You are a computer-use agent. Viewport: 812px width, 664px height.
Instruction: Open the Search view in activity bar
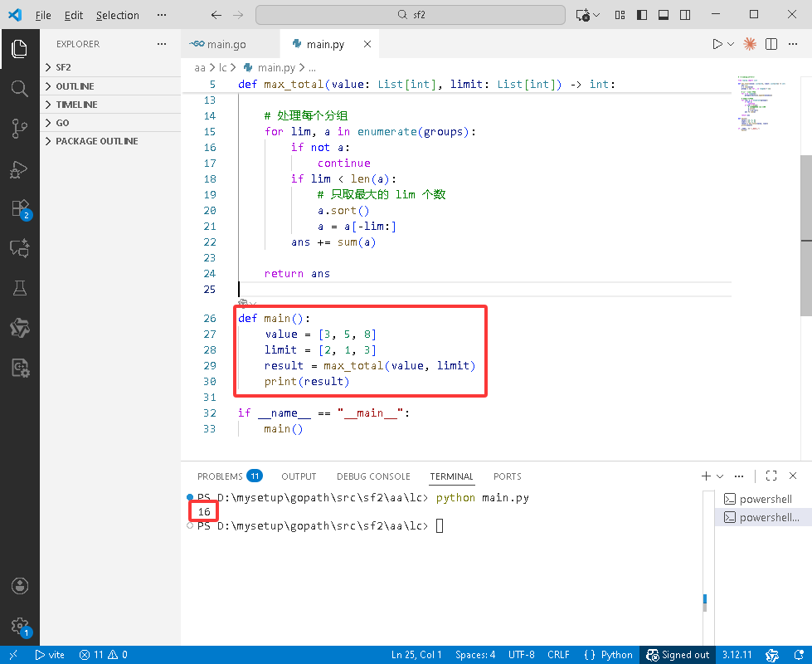click(x=19, y=88)
